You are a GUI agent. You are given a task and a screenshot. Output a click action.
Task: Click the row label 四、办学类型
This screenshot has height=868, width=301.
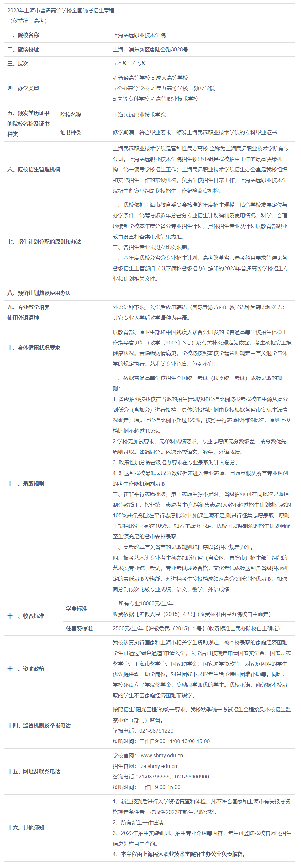click(x=23, y=88)
